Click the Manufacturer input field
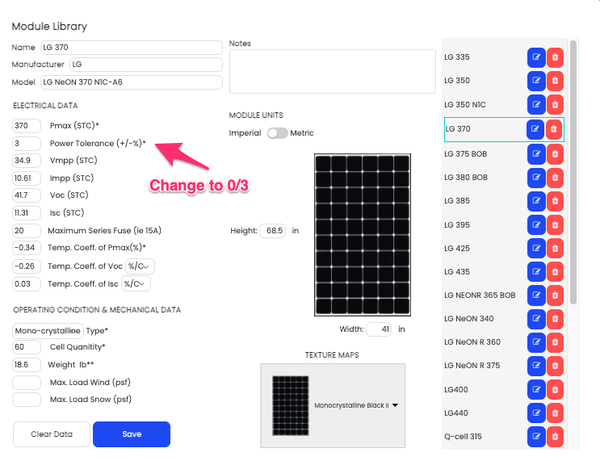The image size is (600, 461). (x=146, y=64)
